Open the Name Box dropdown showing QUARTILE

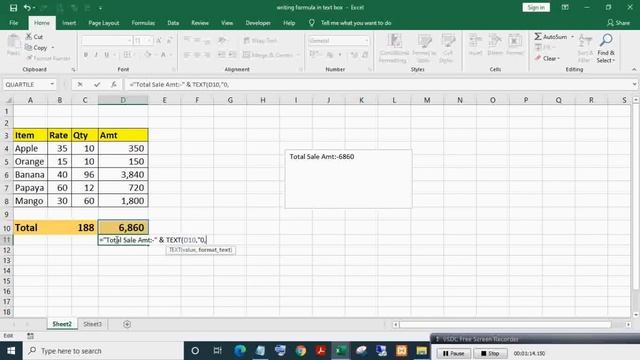point(52,84)
